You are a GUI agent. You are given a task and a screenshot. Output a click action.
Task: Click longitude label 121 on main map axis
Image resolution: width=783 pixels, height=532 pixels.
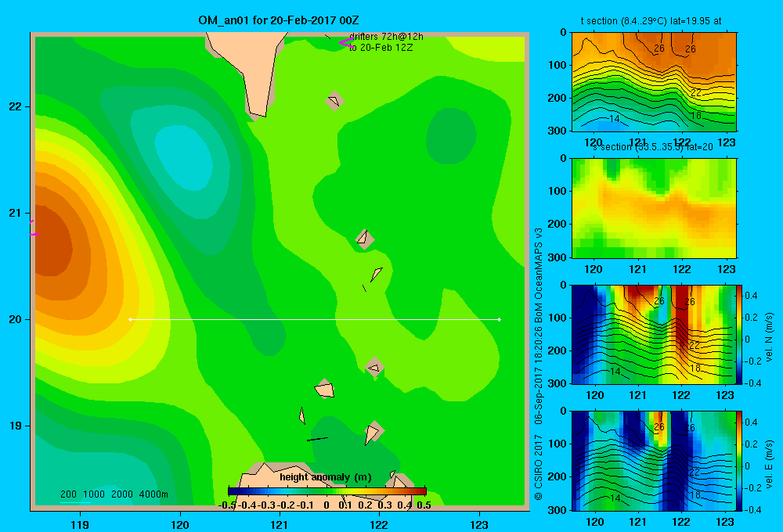[280, 524]
